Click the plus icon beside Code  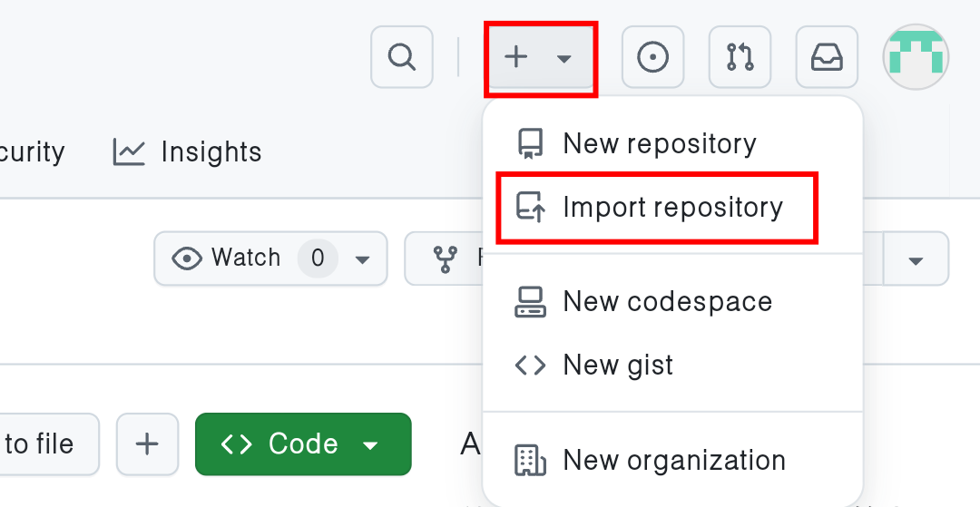coord(147,444)
